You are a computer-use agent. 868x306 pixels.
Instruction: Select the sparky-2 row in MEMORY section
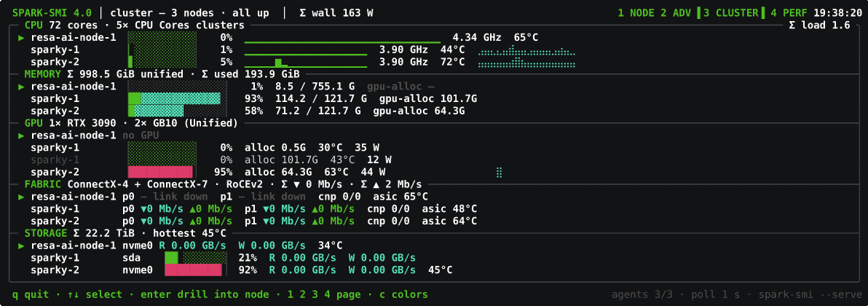(55, 111)
